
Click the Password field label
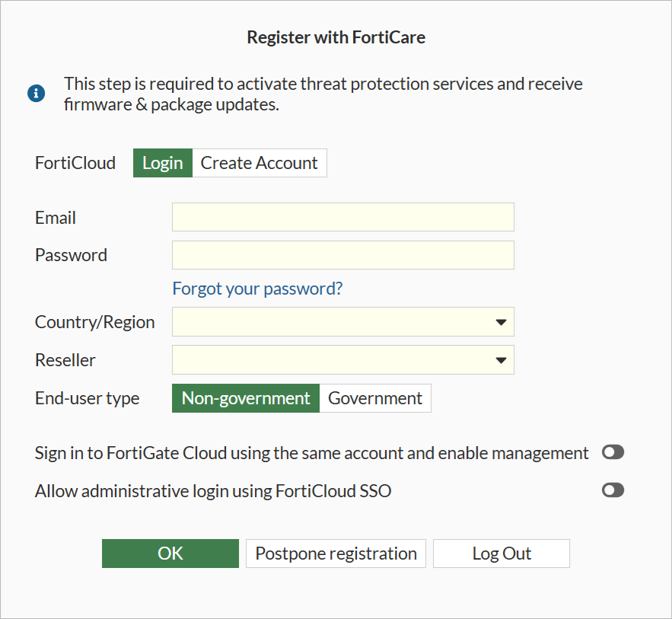pyautogui.click(x=71, y=255)
